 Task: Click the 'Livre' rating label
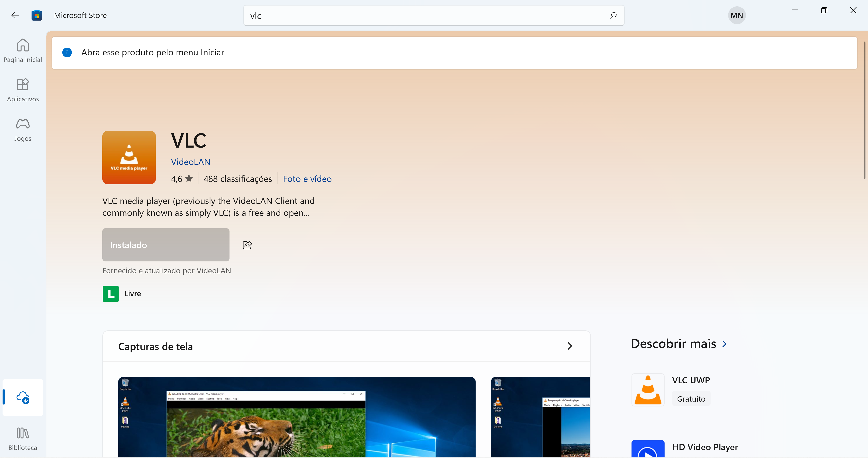133,294
